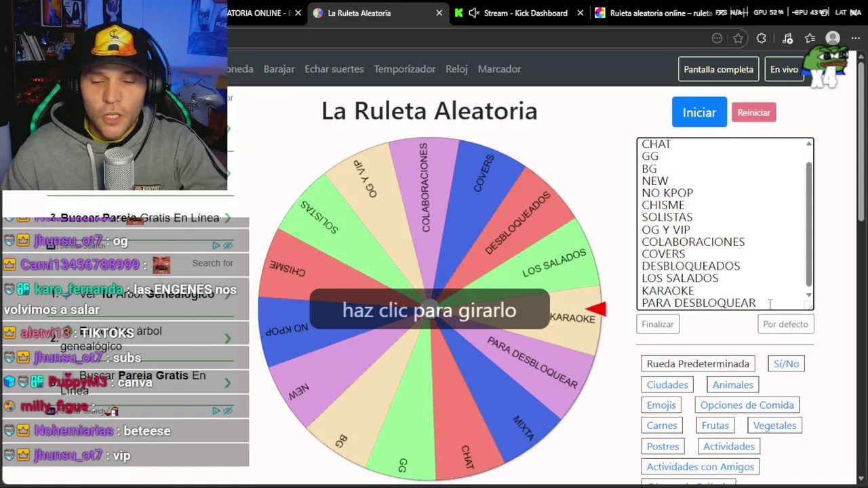Click the NO KPOP wheel segment
Screen dimensions: 868x488
click(287, 329)
